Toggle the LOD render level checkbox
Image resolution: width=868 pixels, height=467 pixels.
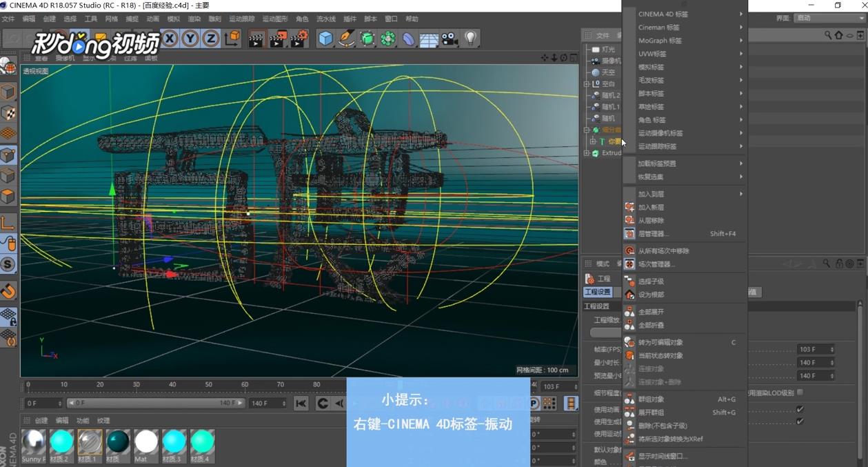[x=800, y=393]
